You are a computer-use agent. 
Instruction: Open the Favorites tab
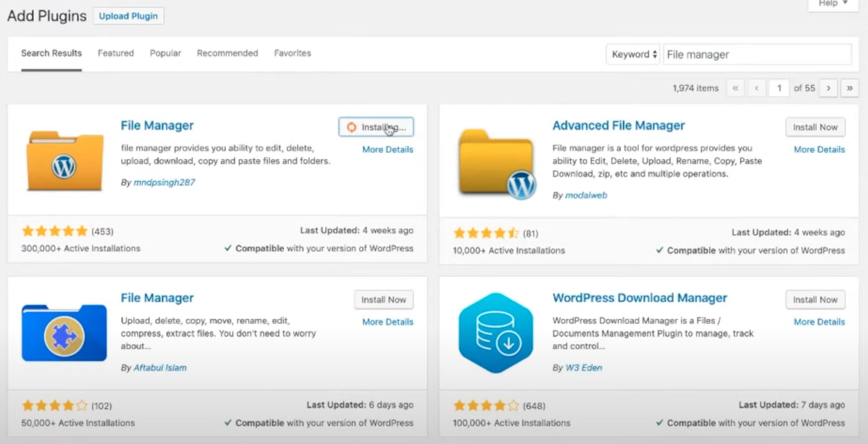tap(292, 53)
